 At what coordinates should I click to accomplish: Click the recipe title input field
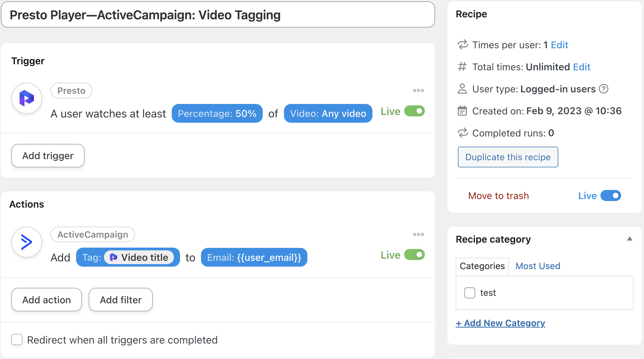218,15
